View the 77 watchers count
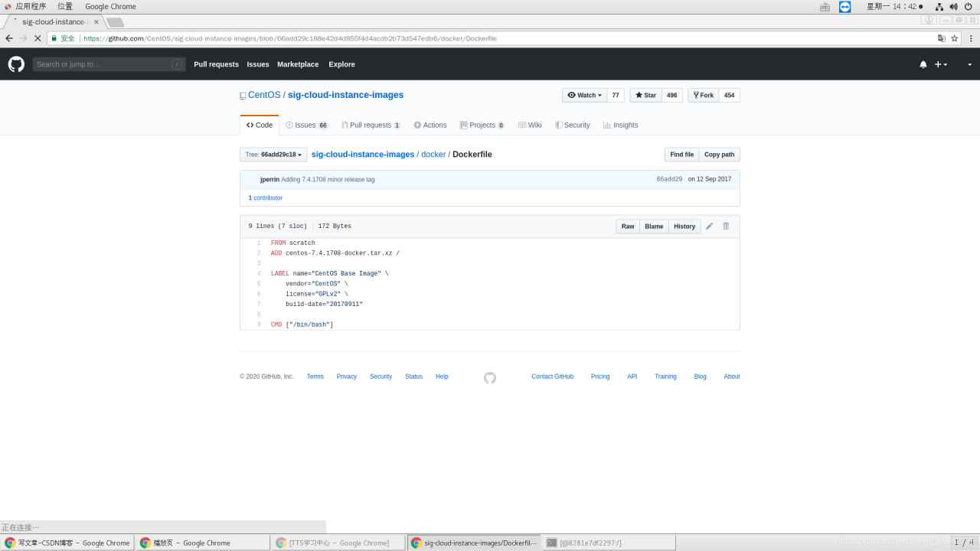This screenshot has width=980, height=551. pos(616,95)
